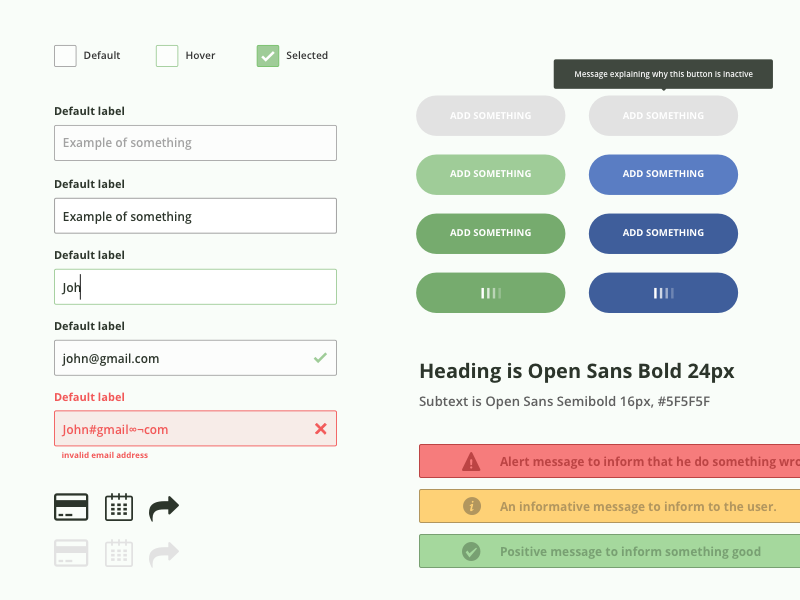Click the green positive message banner text

click(630, 552)
